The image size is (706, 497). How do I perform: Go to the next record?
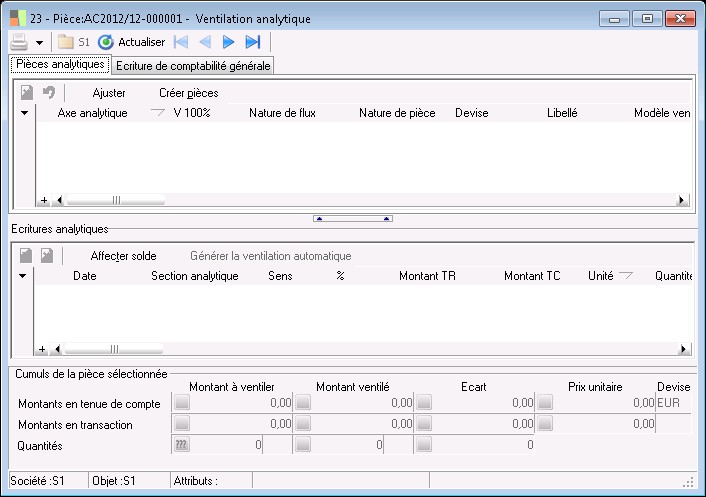coord(229,42)
